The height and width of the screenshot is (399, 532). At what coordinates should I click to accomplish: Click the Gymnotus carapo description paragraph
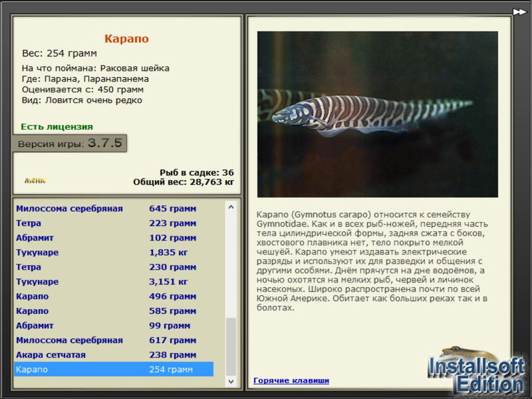pyautogui.click(x=372, y=261)
